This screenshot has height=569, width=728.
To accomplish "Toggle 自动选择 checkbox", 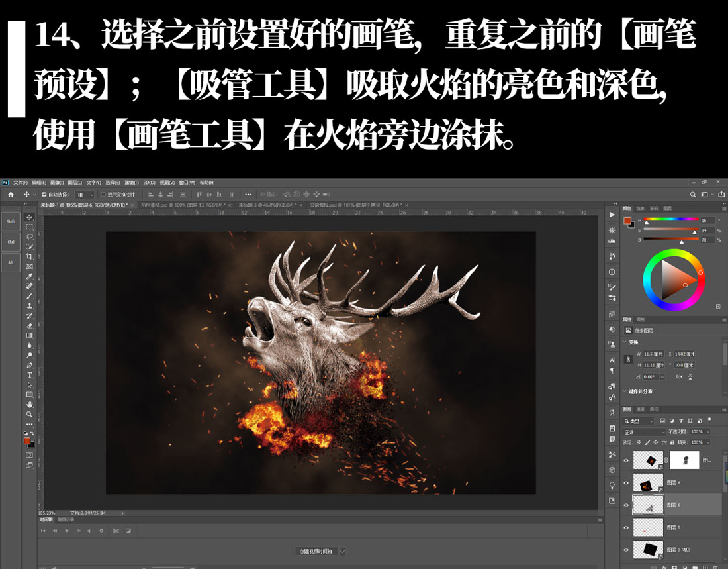I will pyautogui.click(x=44, y=194).
